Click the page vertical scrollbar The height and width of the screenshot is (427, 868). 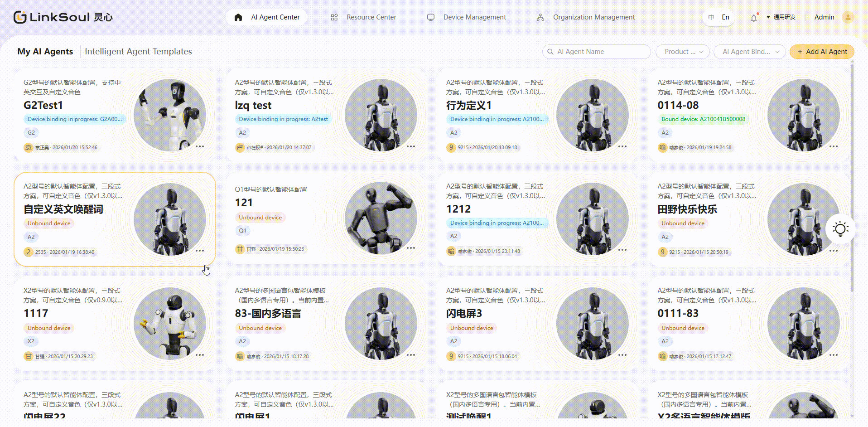[852, 179]
